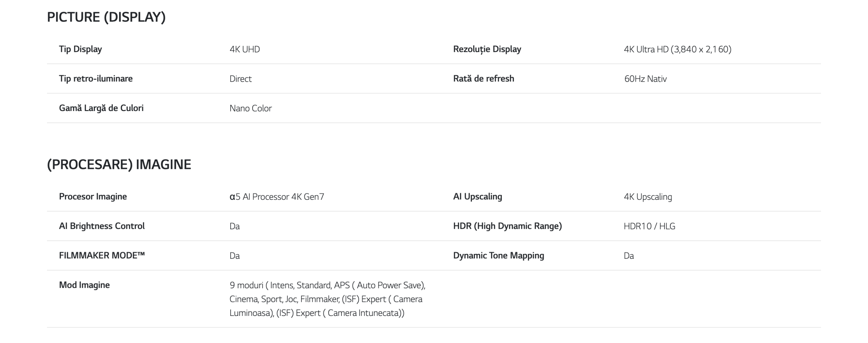
Task: Click the 4K UHD value
Action: (245, 49)
